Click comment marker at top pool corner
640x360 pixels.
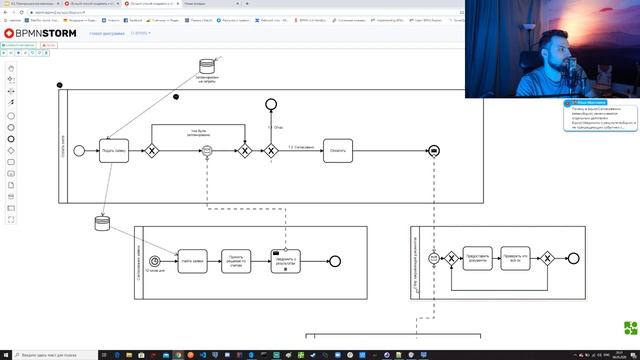60,85
